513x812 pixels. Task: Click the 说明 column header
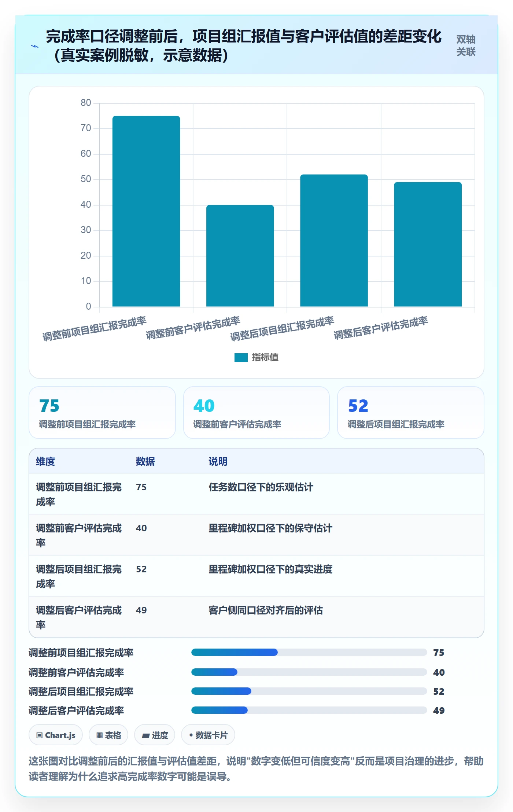[218, 461]
